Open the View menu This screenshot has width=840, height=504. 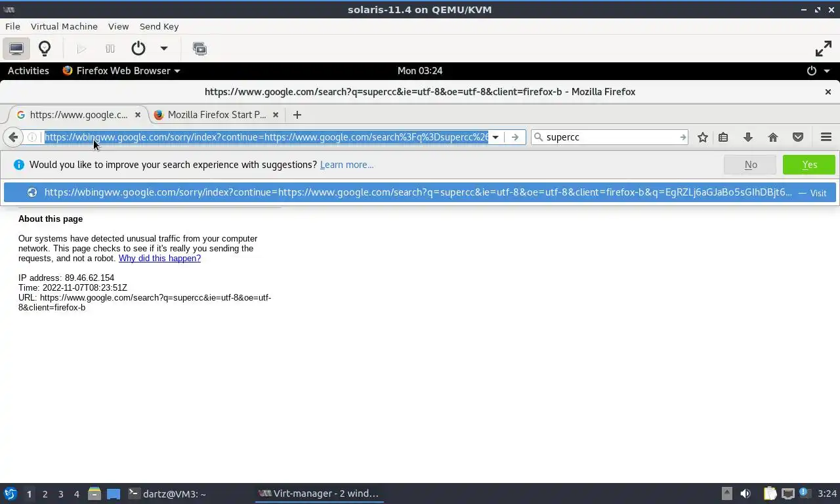(118, 26)
